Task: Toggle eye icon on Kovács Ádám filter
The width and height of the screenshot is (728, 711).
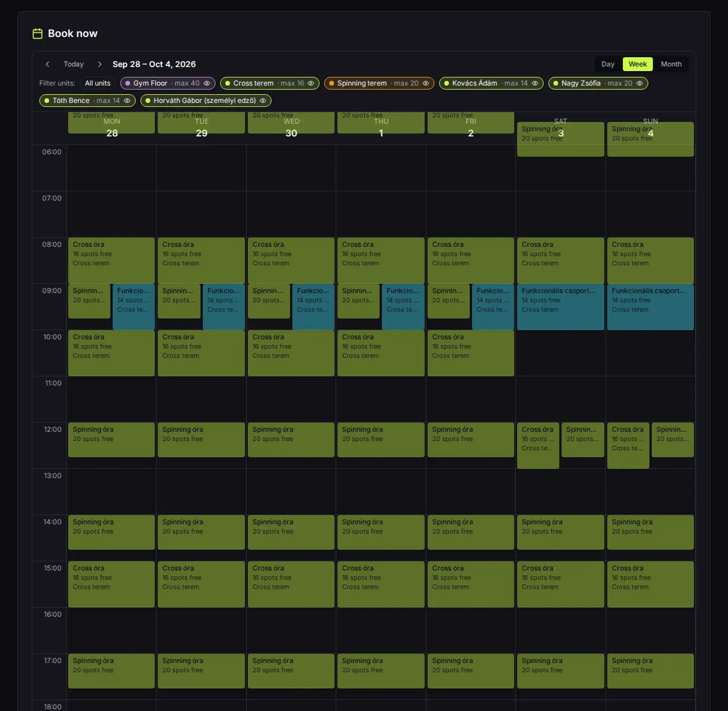Action: pyautogui.click(x=535, y=83)
